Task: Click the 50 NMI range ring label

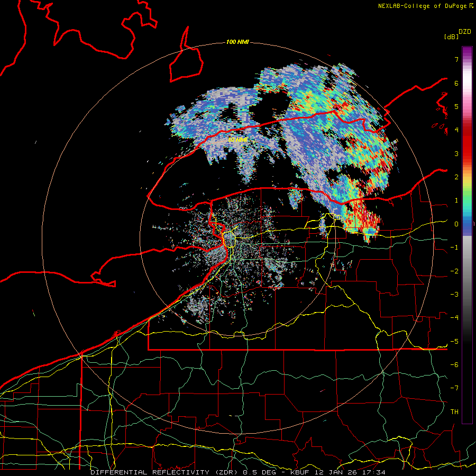Action: point(237,140)
